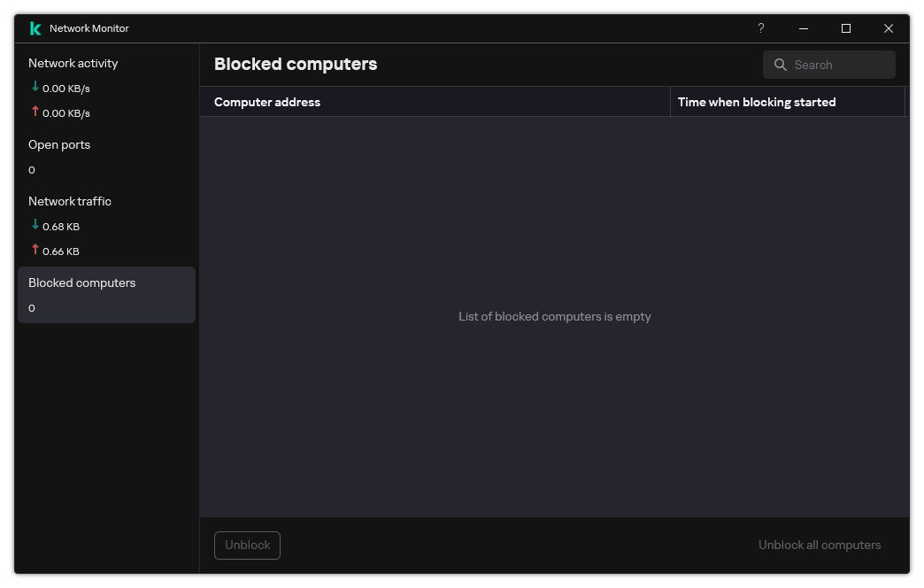This screenshot has height=588, width=924.
Task: Maximize the Network Monitor window
Action: (x=846, y=28)
